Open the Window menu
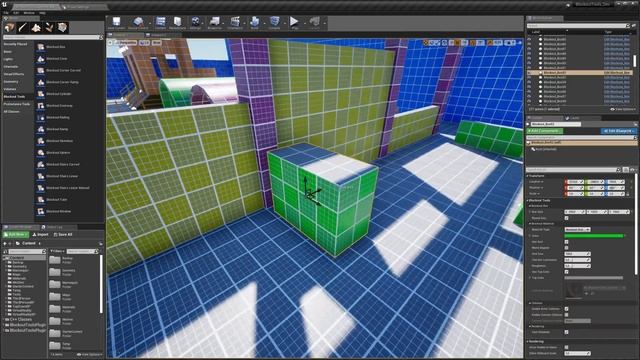The image size is (640, 360). tap(29, 13)
